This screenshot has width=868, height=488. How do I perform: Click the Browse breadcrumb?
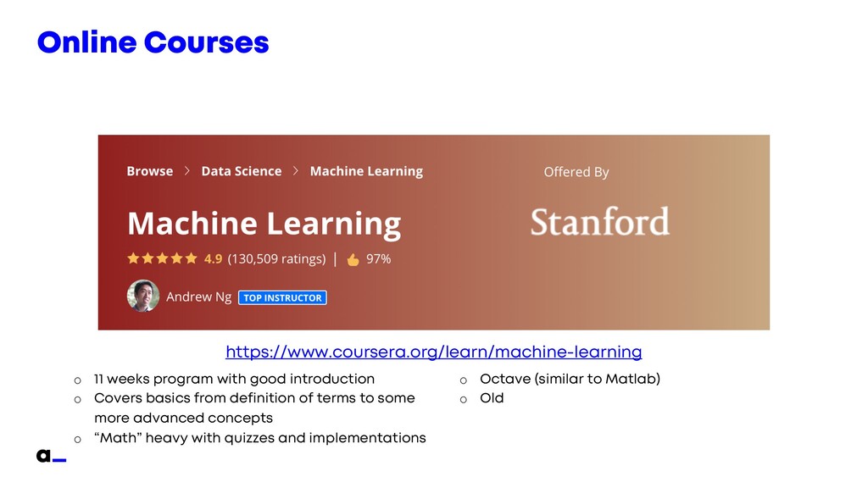point(149,171)
